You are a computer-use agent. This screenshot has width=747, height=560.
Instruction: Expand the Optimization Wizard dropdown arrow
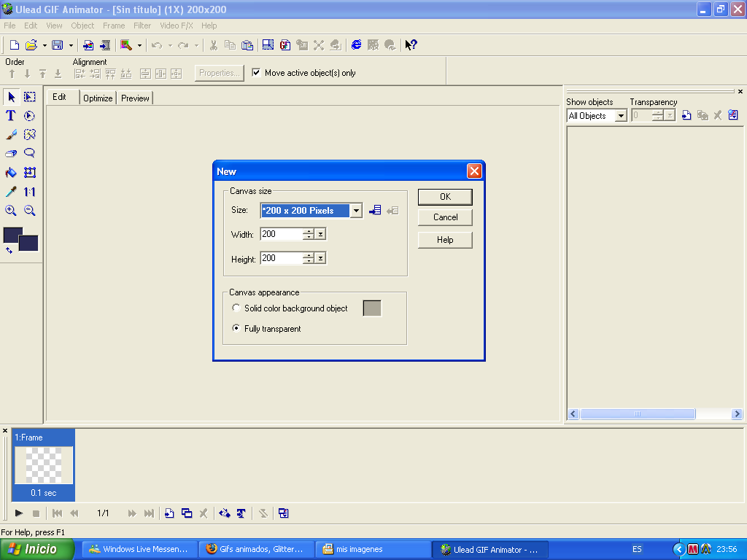(x=139, y=46)
